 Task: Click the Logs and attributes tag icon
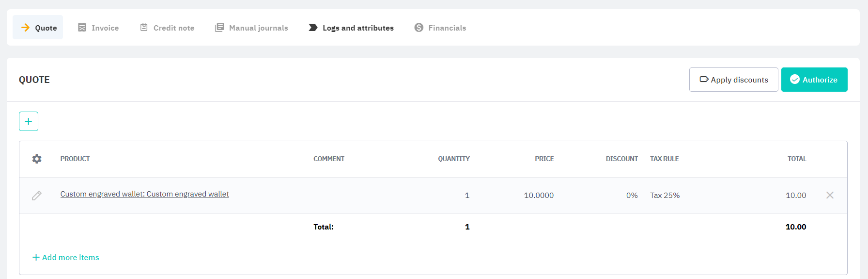pos(313,28)
